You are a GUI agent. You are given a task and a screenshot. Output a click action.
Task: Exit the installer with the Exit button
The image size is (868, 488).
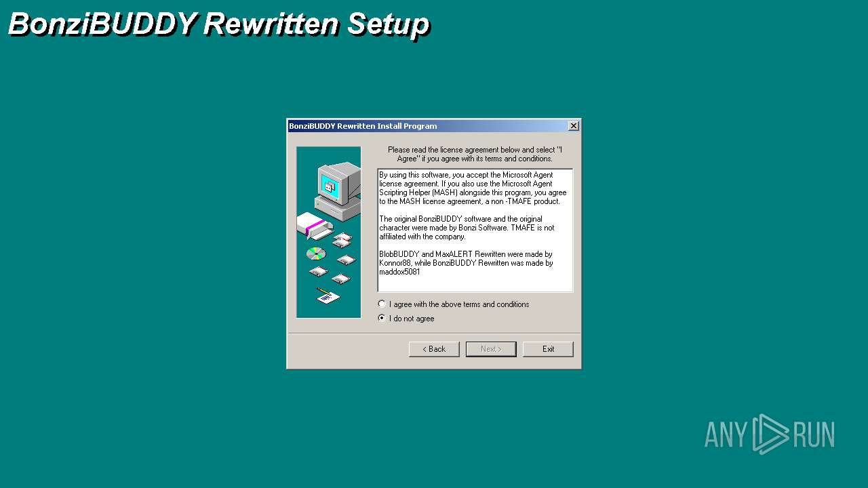tap(548, 349)
